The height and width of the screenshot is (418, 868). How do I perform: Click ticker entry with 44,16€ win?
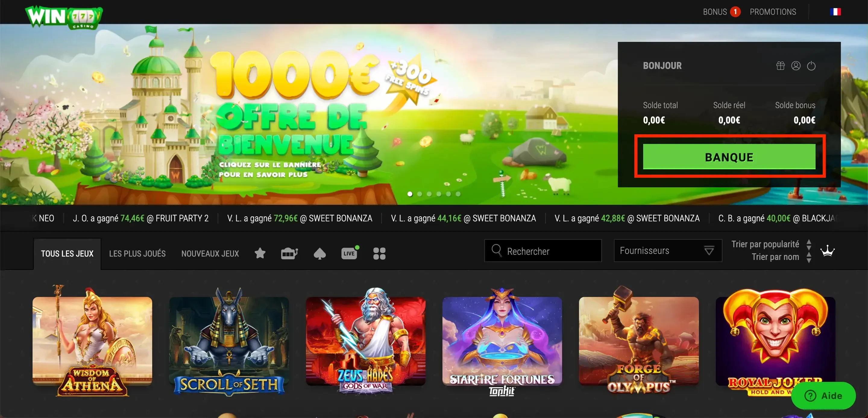point(463,218)
